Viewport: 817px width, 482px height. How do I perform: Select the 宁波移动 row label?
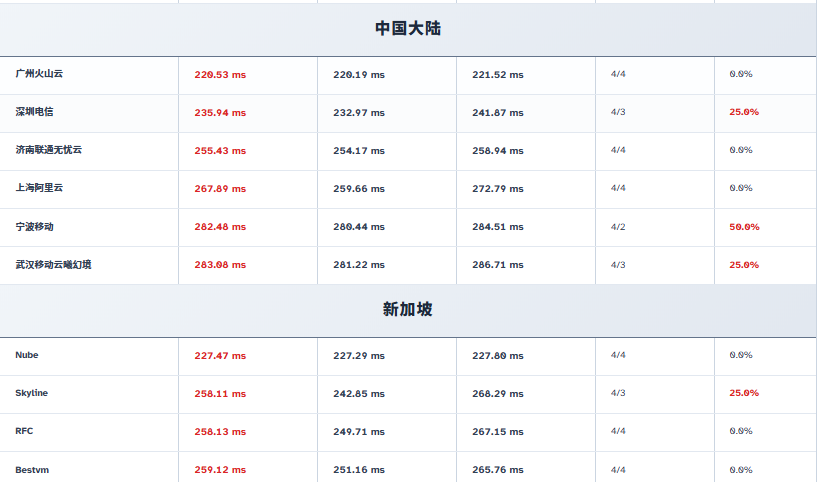click(x=34, y=226)
